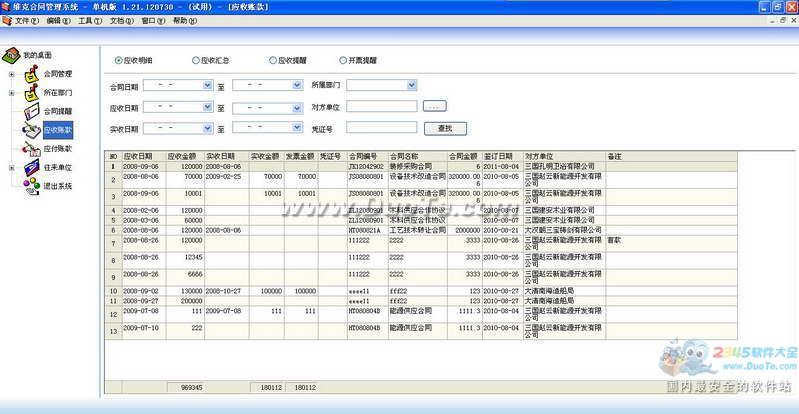This screenshot has width=799, height=414.
Task: Click the ellipsis button beside 对方单位
Action: pos(435,106)
